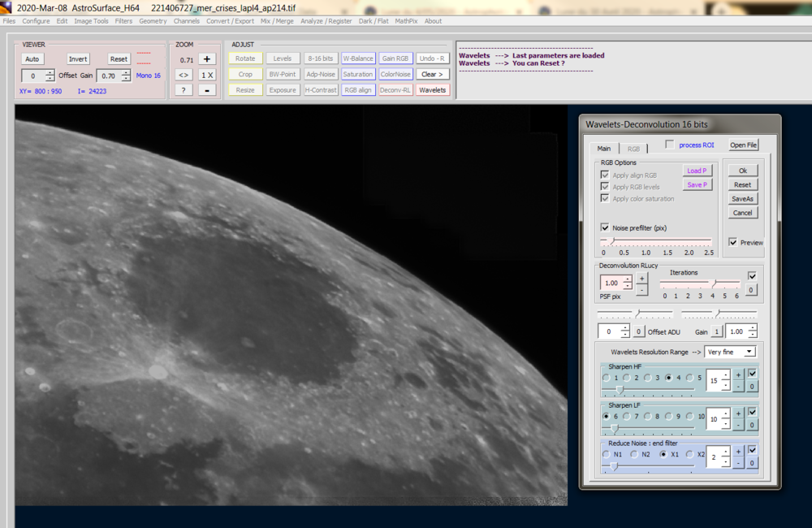
Task: Click the fit-to-window <> zoom button
Action: pos(184,75)
